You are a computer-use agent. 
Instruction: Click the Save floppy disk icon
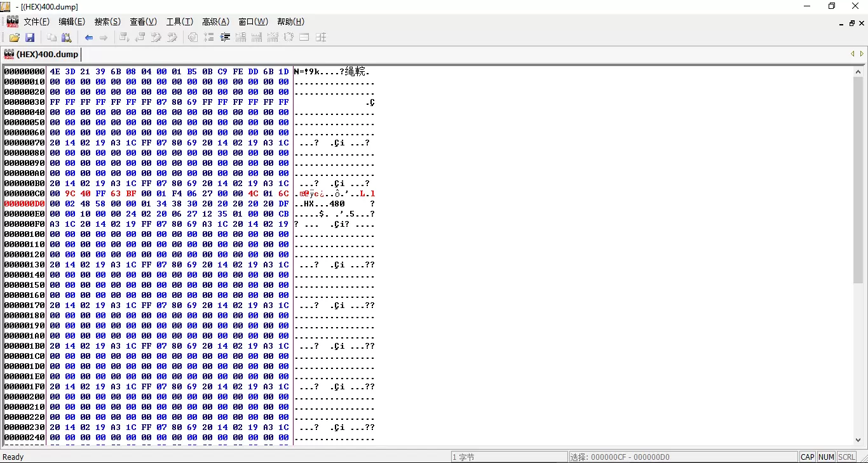[x=29, y=37]
